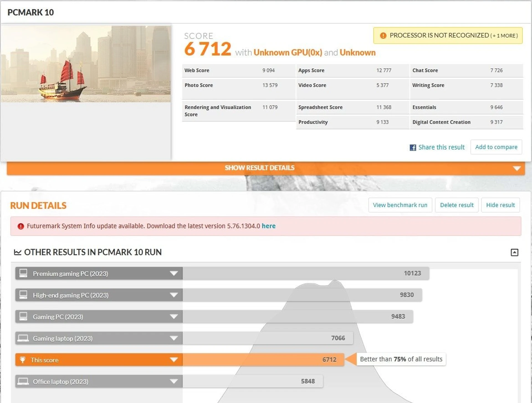The height and width of the screenshot is (403, 532).
Task: Click the Facebook share icon
Action: [x=413, y=147]
